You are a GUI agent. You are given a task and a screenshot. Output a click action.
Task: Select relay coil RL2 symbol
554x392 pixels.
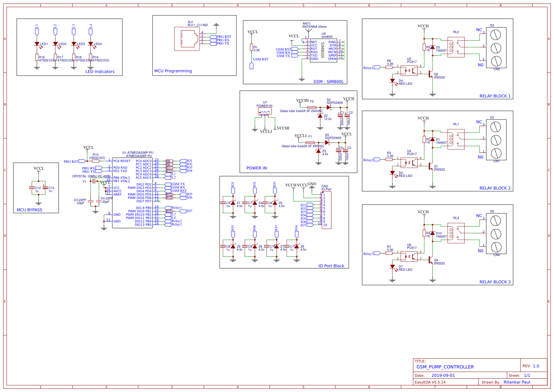click(455, 47)
